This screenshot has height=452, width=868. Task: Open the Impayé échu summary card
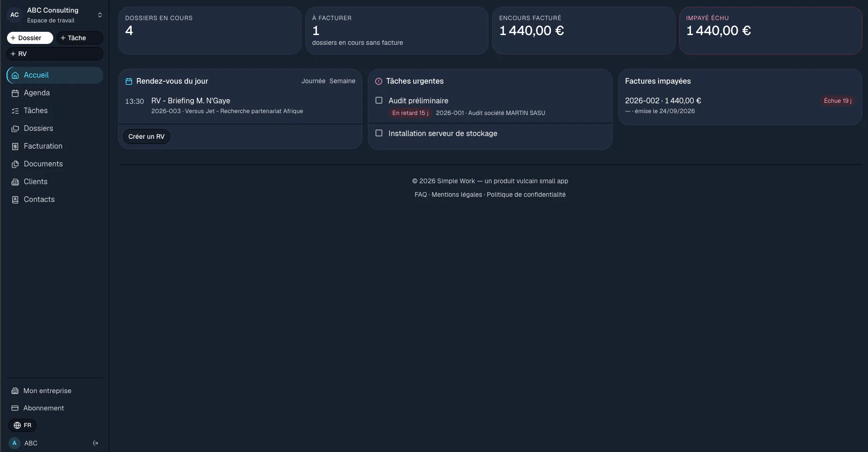click(770, 30)
